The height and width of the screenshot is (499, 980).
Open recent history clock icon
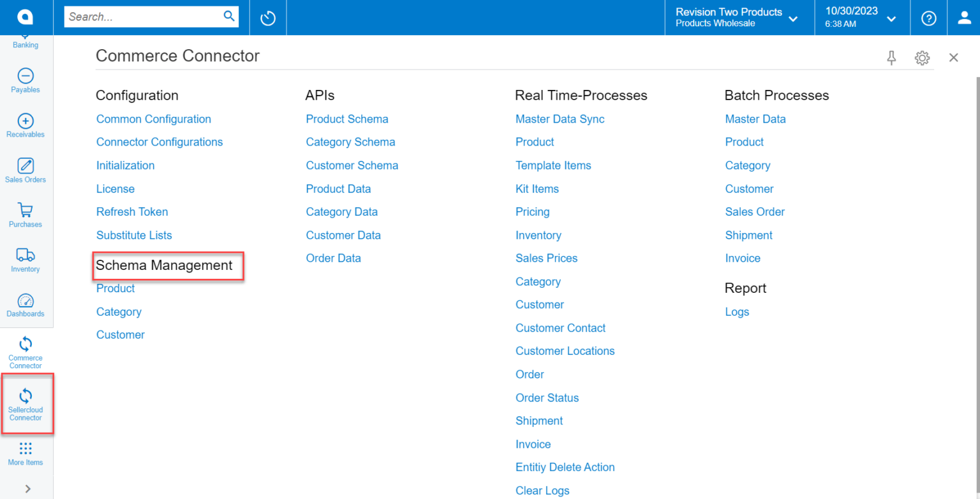point(268,18)
